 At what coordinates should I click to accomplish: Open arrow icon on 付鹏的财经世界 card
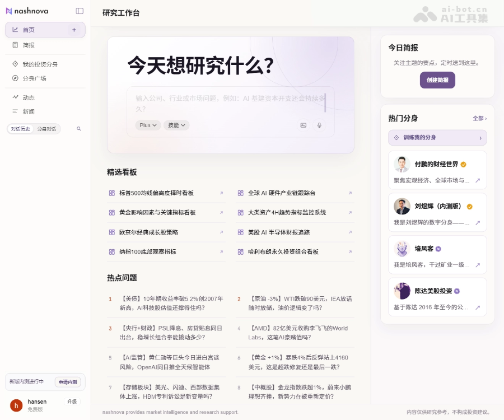click(x=478, y=180)
